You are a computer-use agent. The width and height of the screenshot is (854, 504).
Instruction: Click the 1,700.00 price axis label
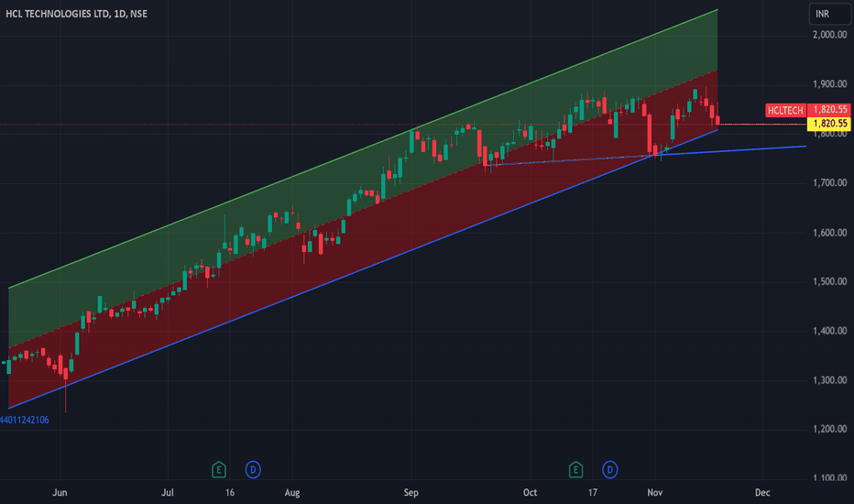829,182
